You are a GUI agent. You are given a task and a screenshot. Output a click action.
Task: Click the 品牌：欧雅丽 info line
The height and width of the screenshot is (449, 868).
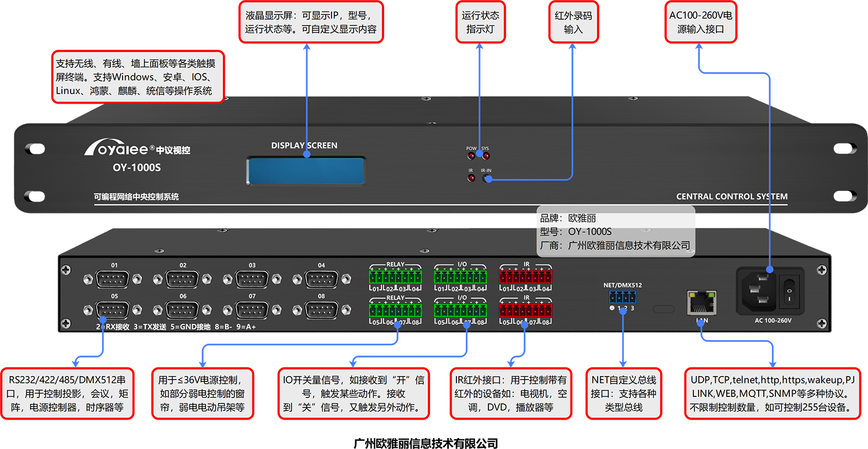pyautogui.click(x=568, y=218)
